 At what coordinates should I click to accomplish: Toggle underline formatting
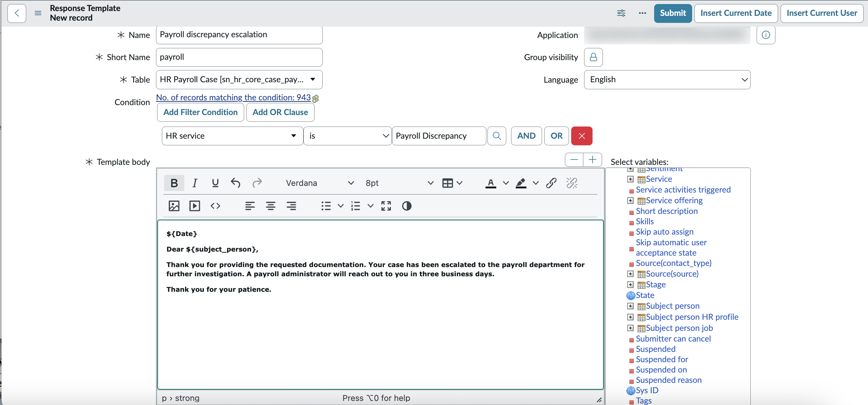click(215, 183)
